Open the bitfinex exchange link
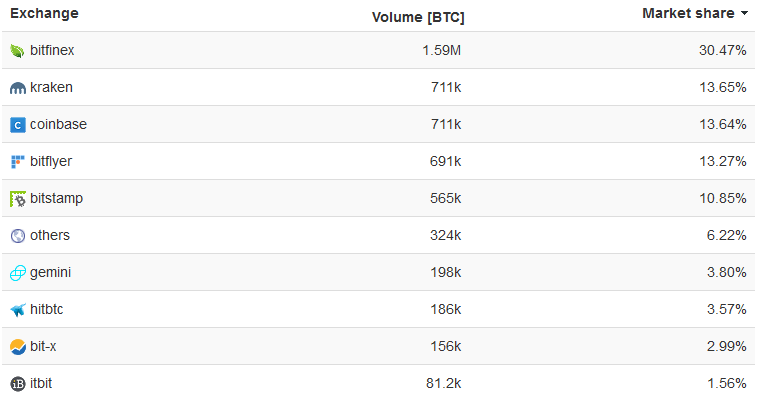Image resolution: width=757 pixels, height=403 pixels. click(52, 50)
